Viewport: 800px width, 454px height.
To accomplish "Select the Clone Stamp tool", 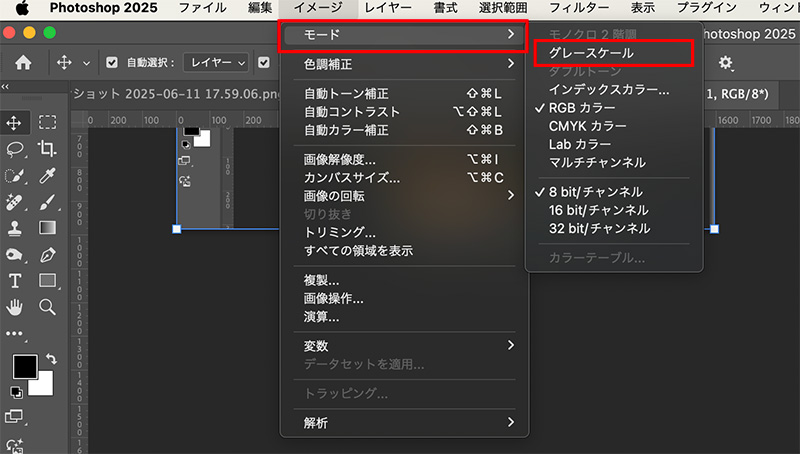I will pos(14,228).
